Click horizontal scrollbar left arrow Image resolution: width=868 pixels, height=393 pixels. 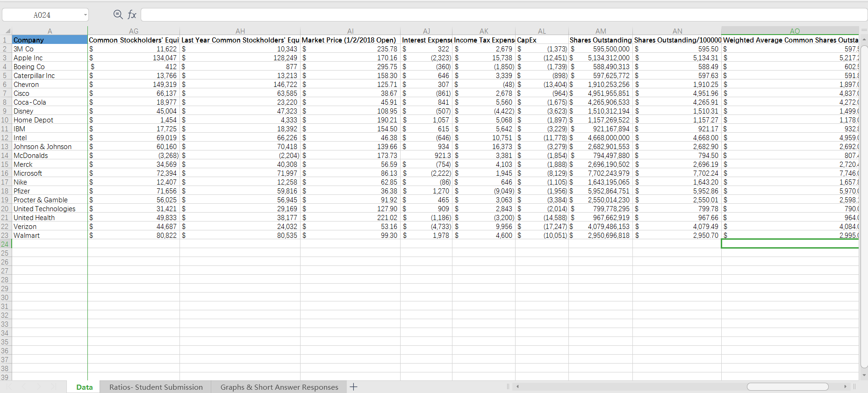tap(517, 386)
